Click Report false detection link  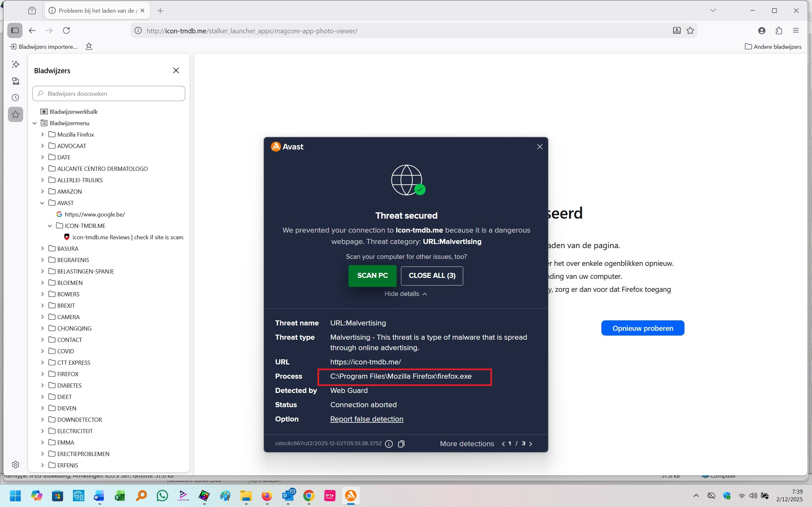pyautogui.click(x=366, y=419)
